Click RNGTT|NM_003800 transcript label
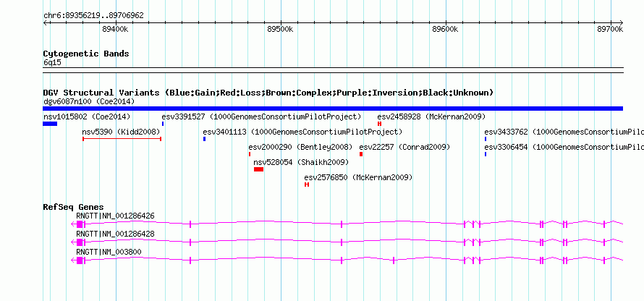Screen dimensions: 644x301 click(x=109, y=252)
